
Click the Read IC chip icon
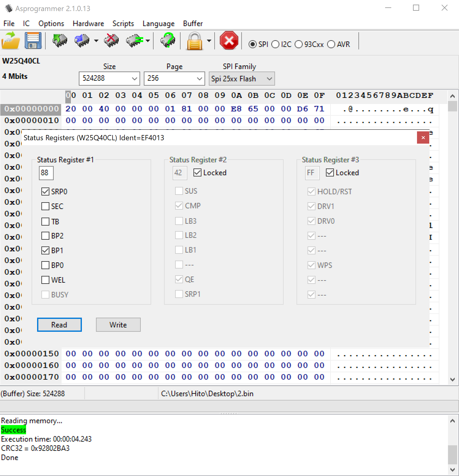(x=60, y=41)
